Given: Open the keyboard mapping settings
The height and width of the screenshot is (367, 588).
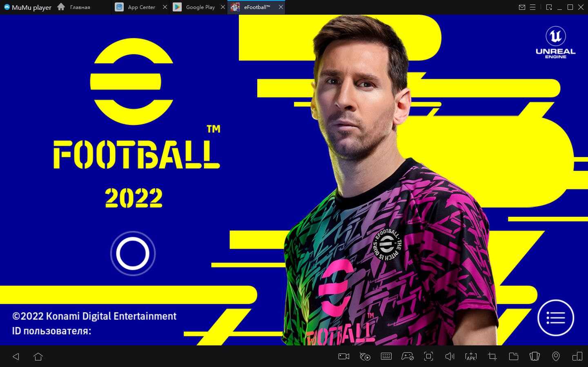Looking at the screenshot, I should point(386,356).
